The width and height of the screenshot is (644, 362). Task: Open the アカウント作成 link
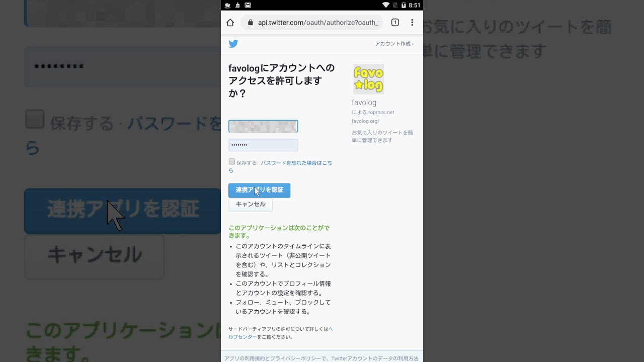pyautogui.click(x=394, y=44)
